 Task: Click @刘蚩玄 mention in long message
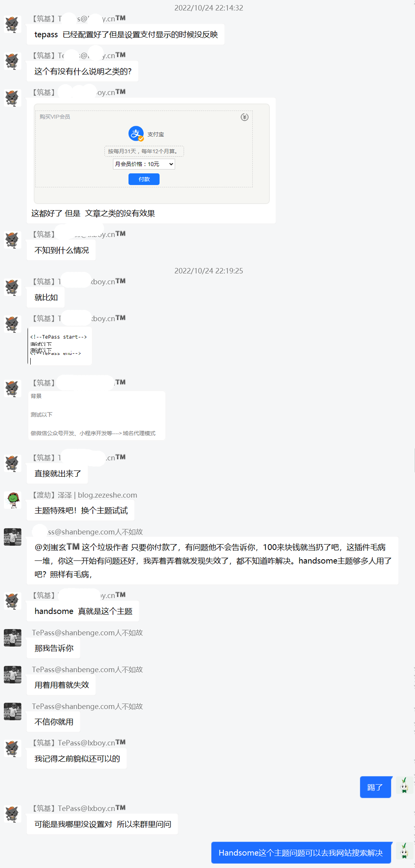click(x=57, y=547)
